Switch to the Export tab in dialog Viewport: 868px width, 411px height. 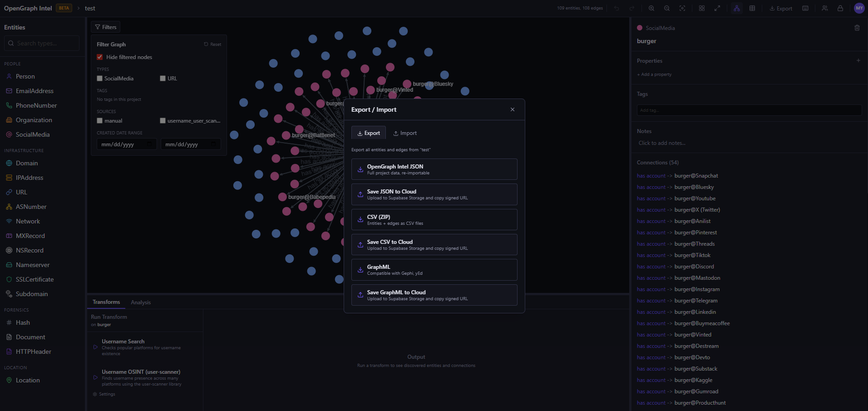(x=369, y=133)
